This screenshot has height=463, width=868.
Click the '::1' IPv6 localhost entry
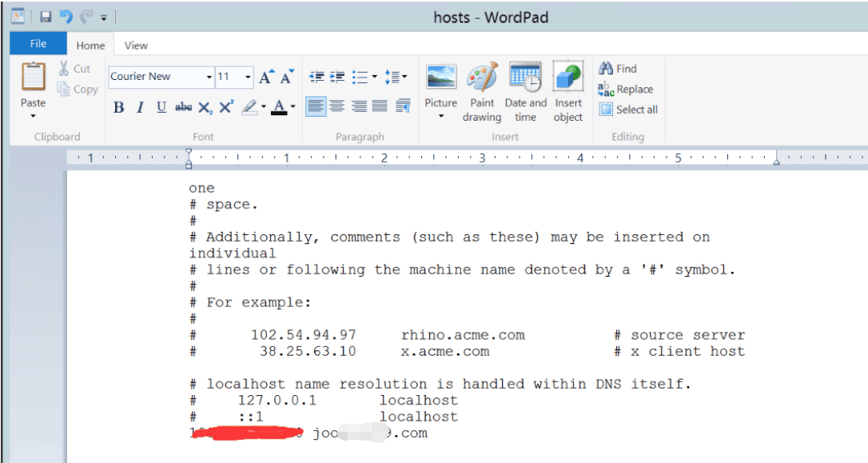coord(251,417)
